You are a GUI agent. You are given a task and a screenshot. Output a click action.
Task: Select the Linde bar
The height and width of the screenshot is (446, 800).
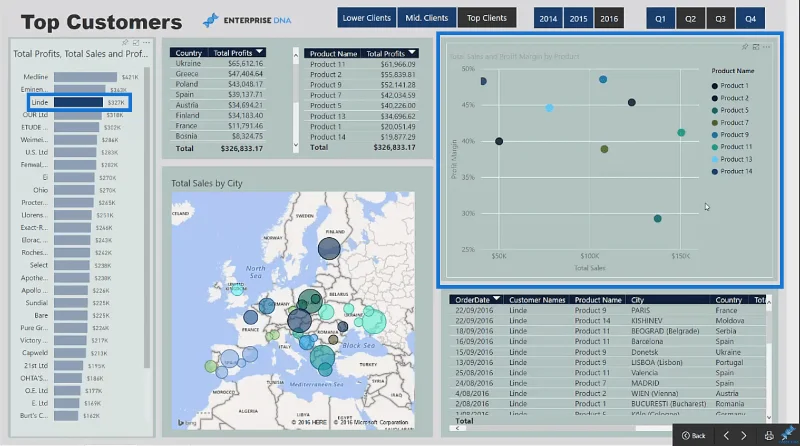click(x=78, y=102)
